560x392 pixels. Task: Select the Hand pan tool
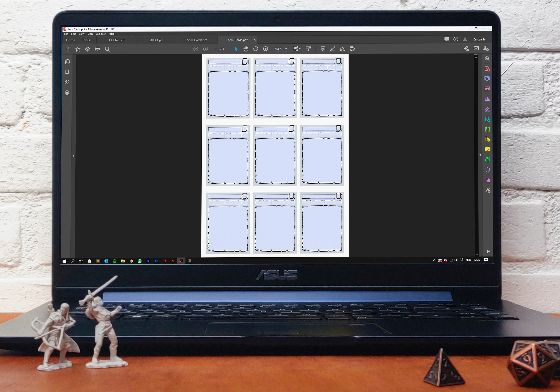pyautogui.click(x=246, y=49)
